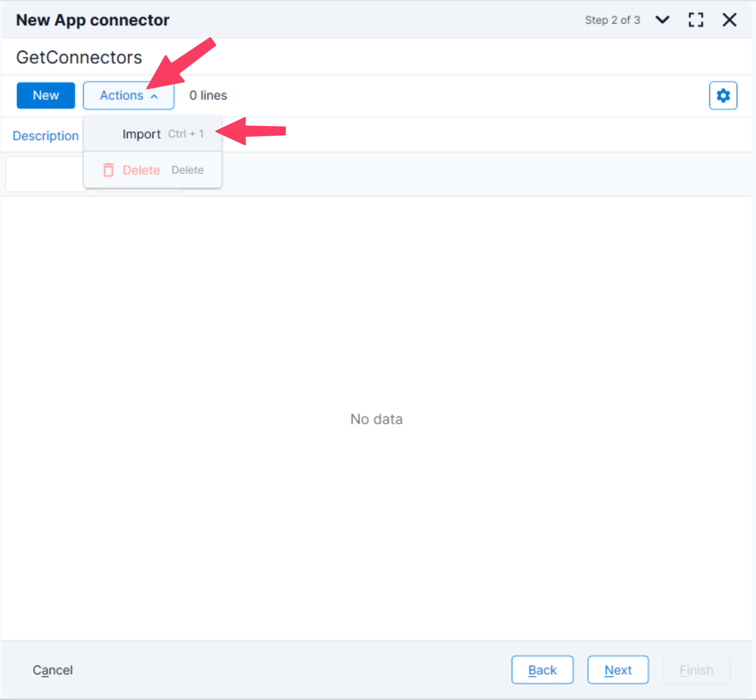Select the Delete menu entry

point(142,170)
